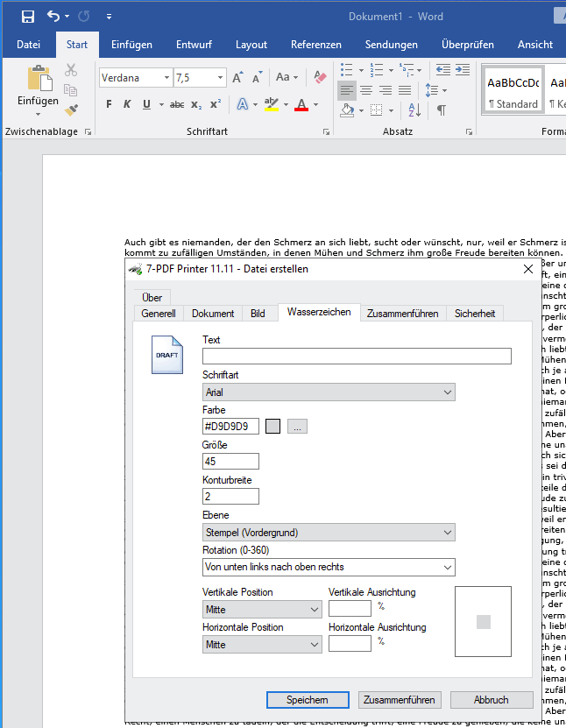Open the Über tab in 7-PDF dialog
The height and width of the screenshot is (728, 566).
[x=152, y=298]
